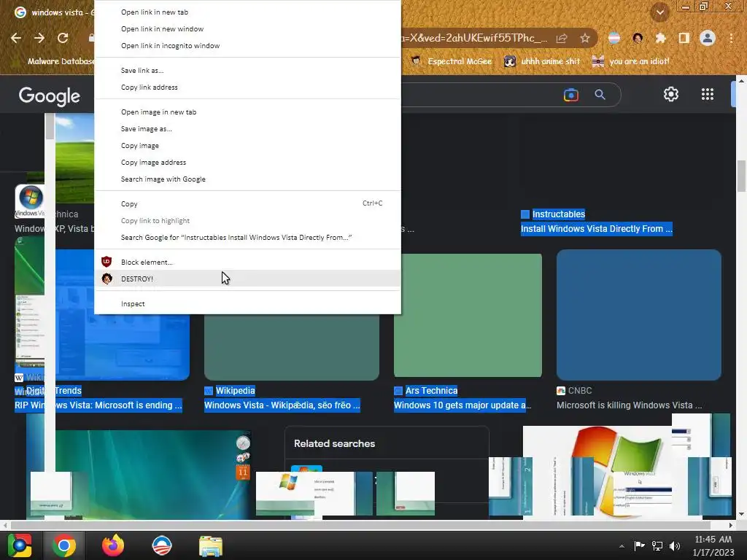Launch Firefox from the taskbar
The height and width of the screenshot is (560, 747).
pos(113,545)
